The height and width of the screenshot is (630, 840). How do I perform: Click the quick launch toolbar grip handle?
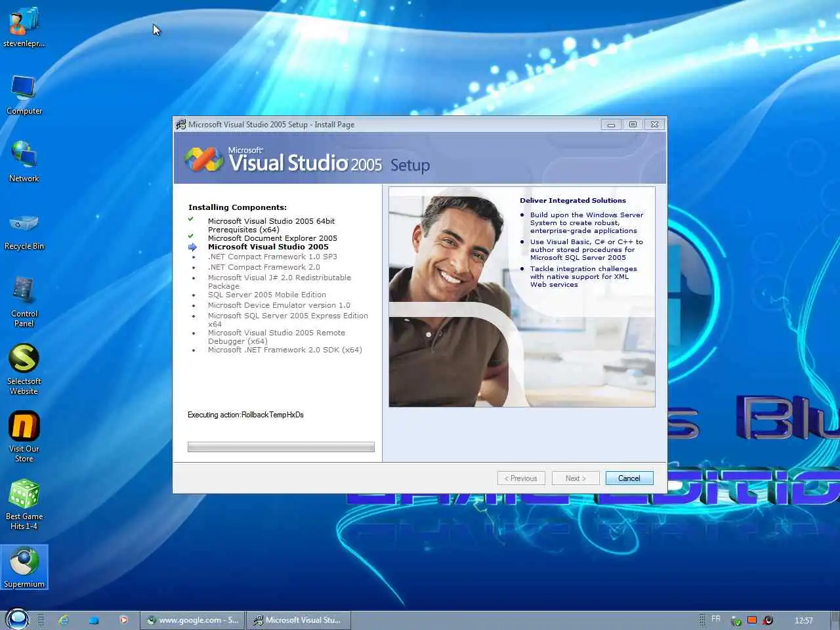click(41, 619)
